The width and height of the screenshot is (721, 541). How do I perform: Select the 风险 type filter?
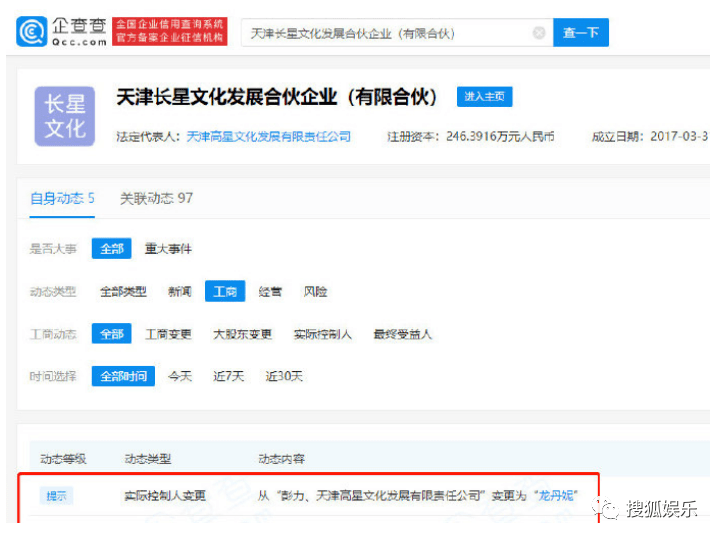(315, 291)
